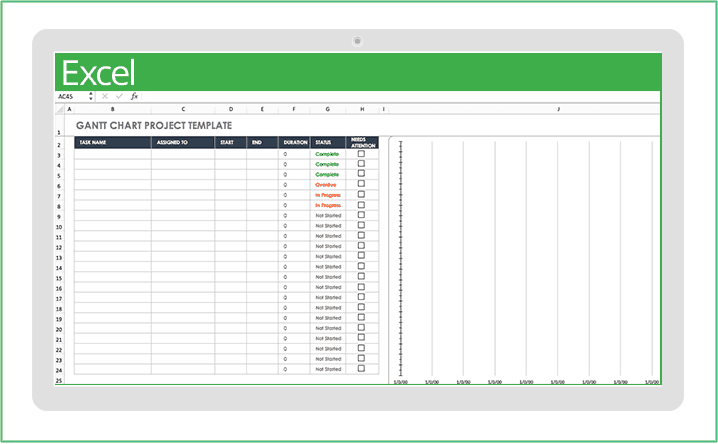Select the row 2 header number
The height and width of the screenshot is (444, 718).
coord(60,144)
